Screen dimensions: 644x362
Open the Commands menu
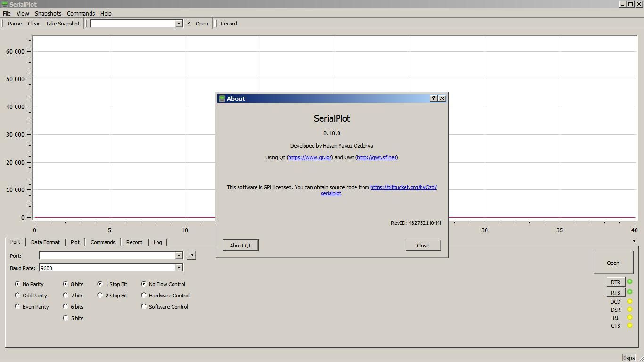pyautogui.click(x=81, y=14)
